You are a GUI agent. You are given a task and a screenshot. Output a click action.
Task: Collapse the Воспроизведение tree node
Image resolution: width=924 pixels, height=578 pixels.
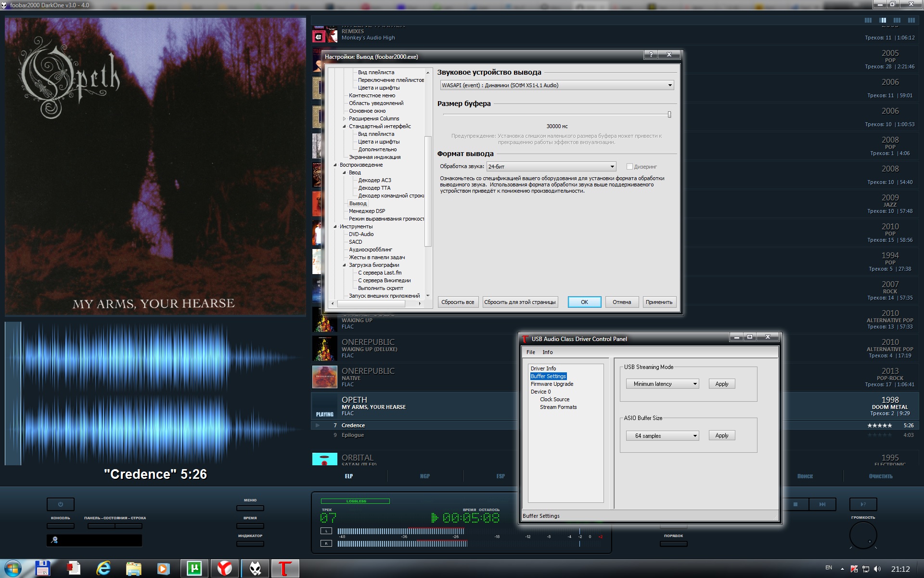[x=335, y=165]
